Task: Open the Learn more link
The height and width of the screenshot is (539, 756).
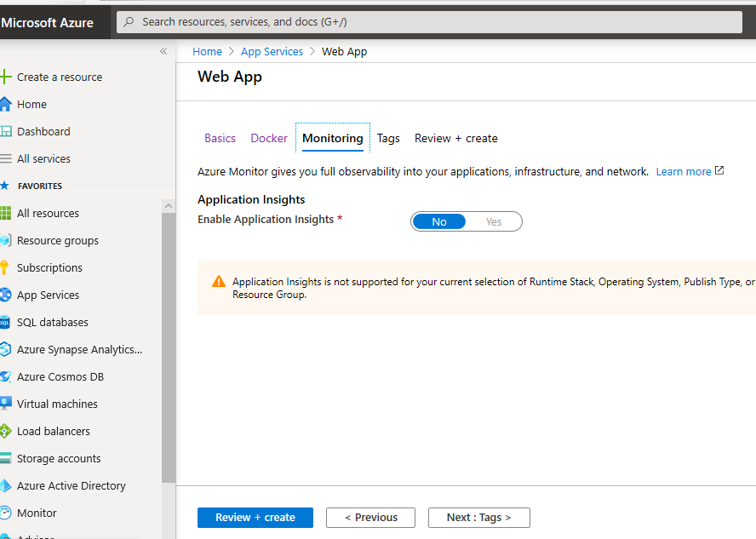Action: (684, 172)
